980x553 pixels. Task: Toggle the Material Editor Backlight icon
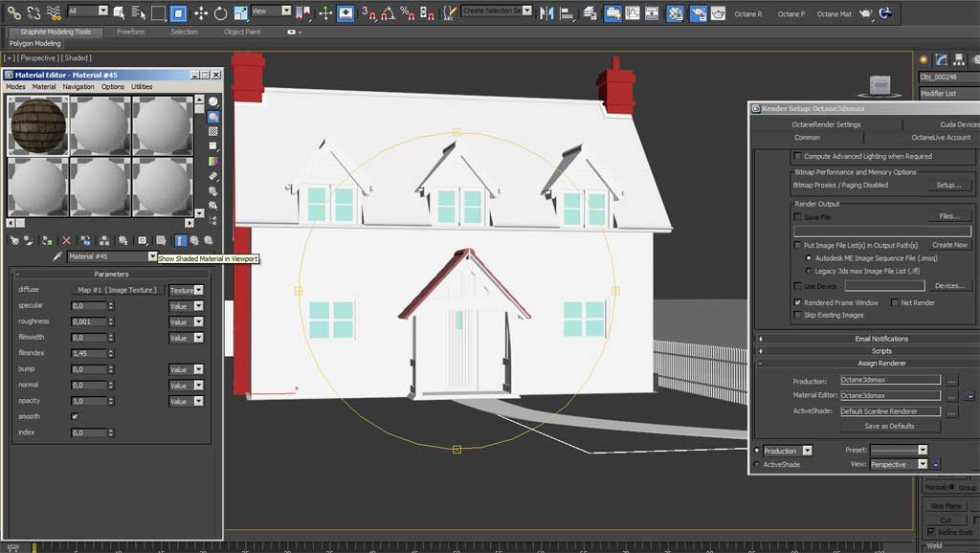coord(213,117)
